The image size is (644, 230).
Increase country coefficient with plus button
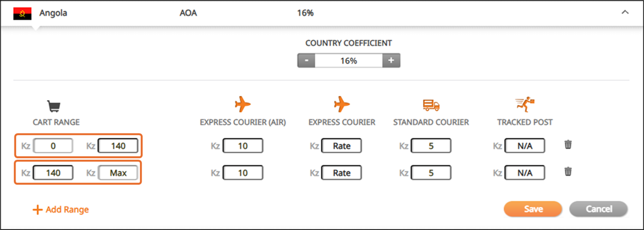coord(392,61)
